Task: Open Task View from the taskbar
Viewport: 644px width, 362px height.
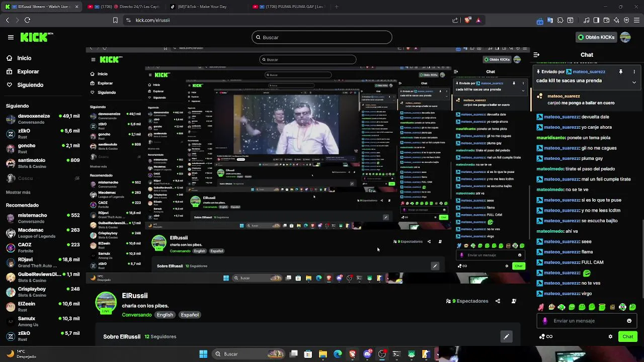Action: pyautogui.click(x=294, y=354)
